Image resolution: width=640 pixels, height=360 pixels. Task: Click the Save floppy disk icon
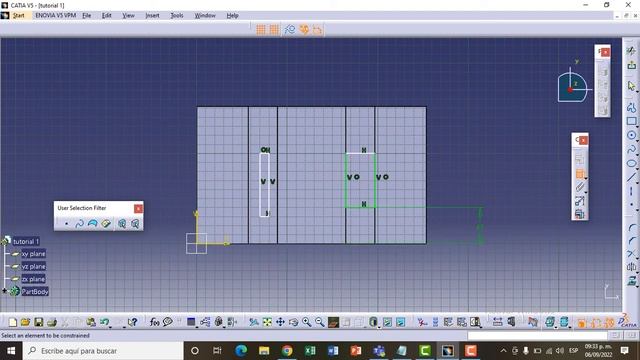(x=38, y=322)
